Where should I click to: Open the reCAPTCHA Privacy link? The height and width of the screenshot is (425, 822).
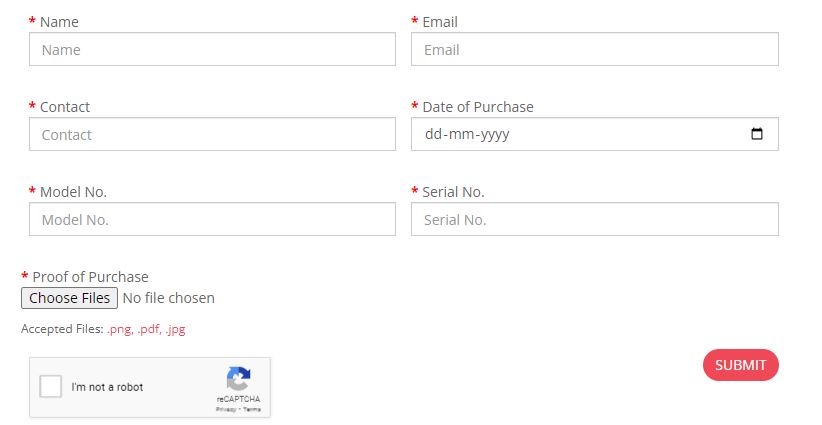pos(226,409)
